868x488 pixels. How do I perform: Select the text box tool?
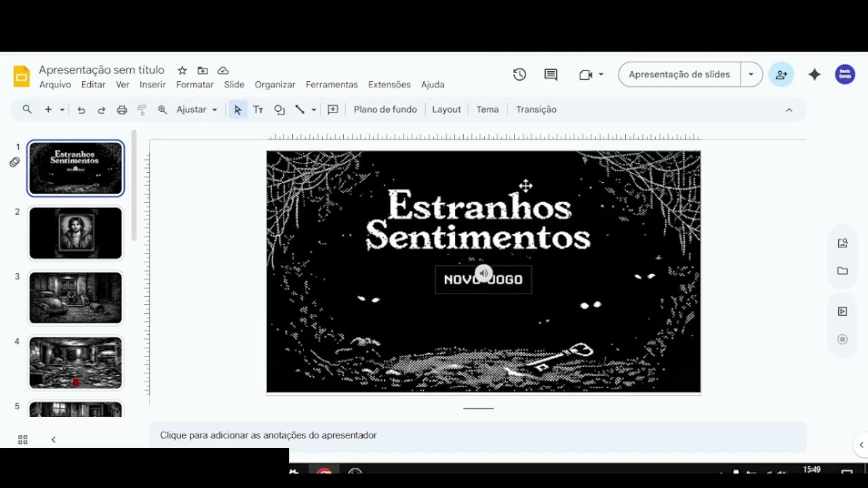pyautogui.click(x=258, y=109)
